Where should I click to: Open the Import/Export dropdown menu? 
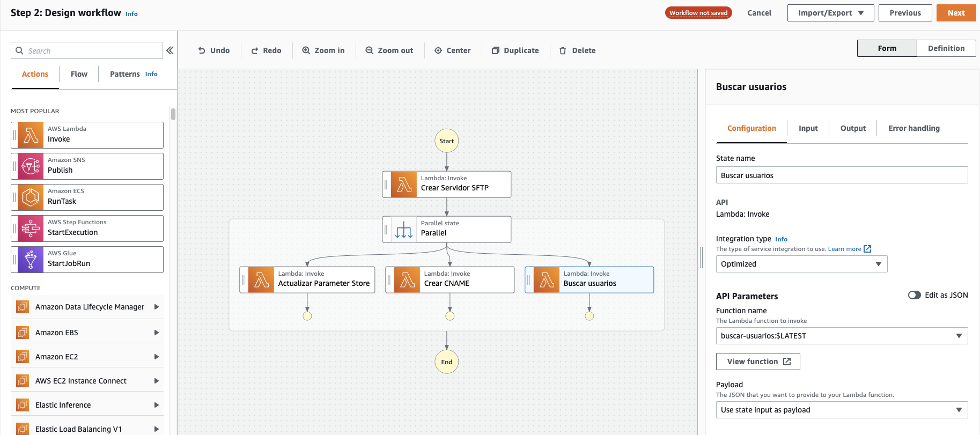[x=830, y=13]
